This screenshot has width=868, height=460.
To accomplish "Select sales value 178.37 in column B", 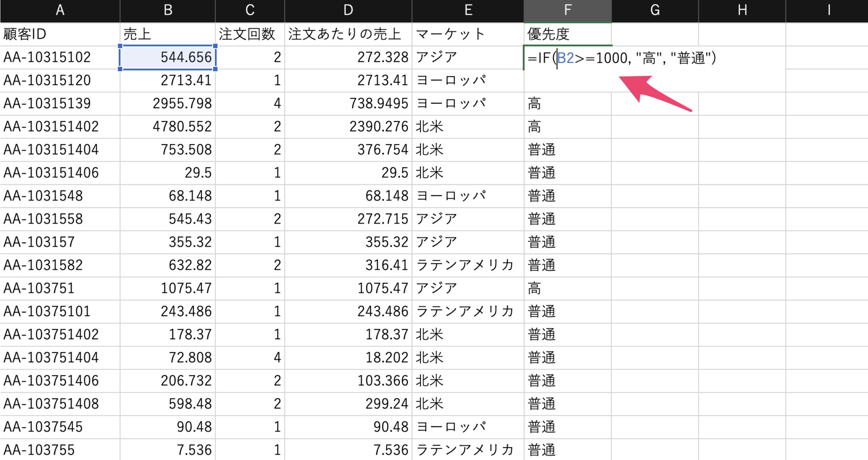I will tap(168, 334).
